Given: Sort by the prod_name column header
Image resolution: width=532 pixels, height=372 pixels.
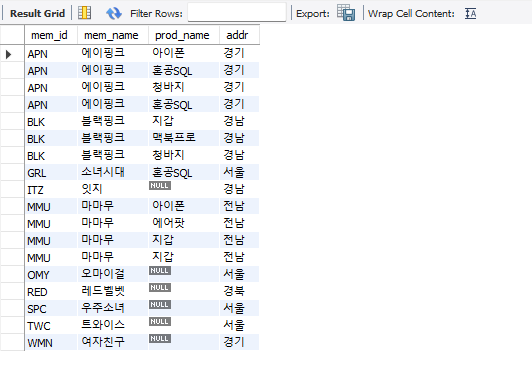Looking at the screenshot, I should coord(184,35).
